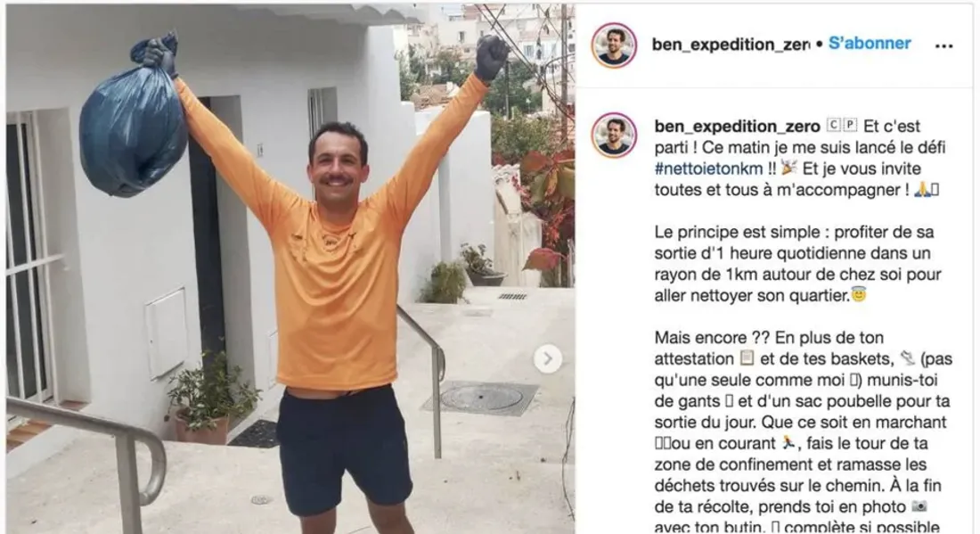
Task: Show next photo with carousel arrow
Action: click(548, 359)
